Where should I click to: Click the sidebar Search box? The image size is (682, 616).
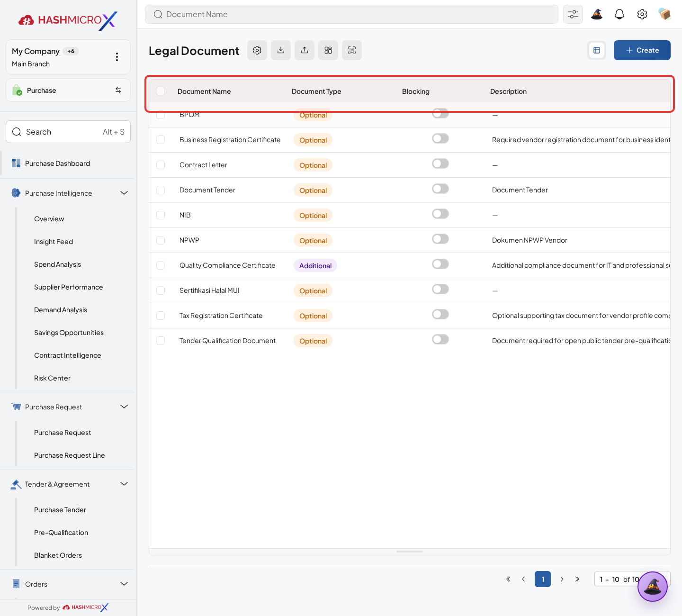pos(68,132)
